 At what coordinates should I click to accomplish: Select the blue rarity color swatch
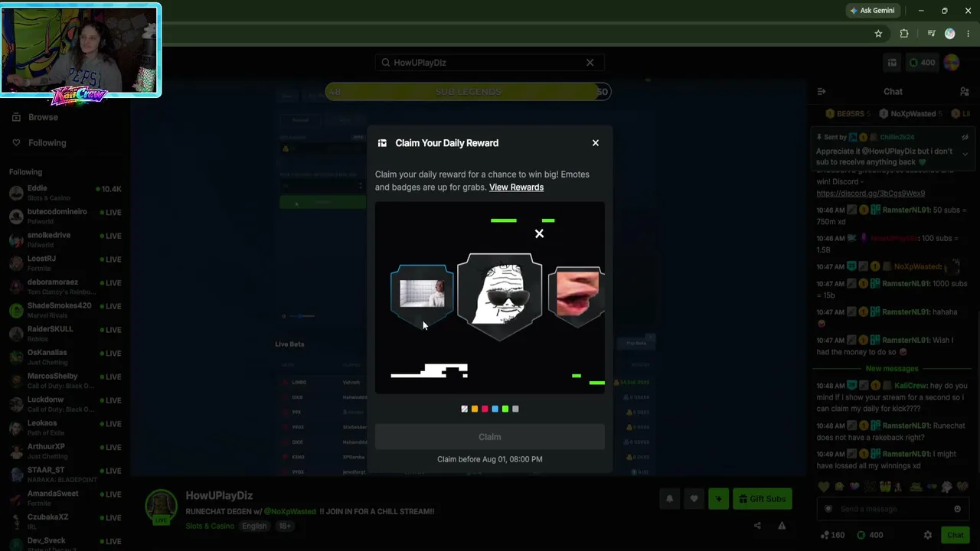[x=495, y=409]
